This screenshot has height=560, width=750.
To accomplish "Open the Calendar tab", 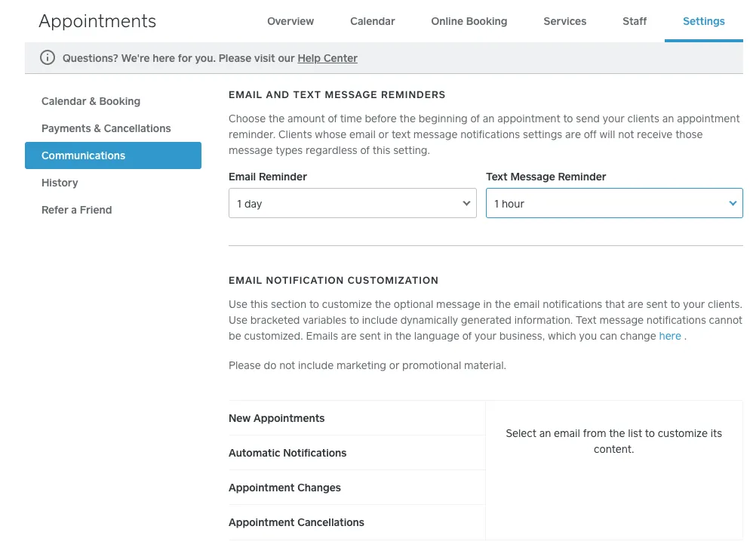I will tap(372, 22).
